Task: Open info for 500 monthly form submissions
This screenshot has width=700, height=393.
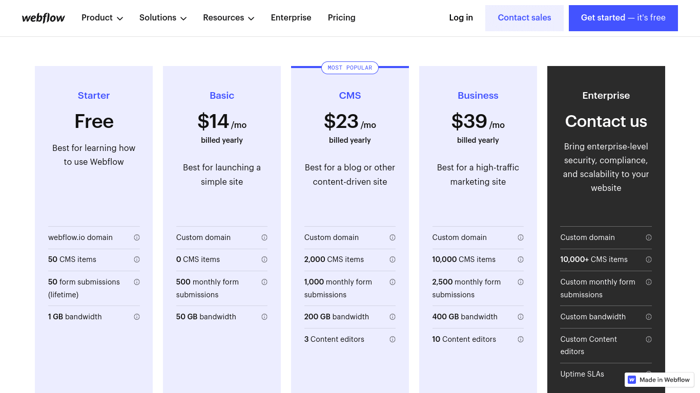Action: tap(264, 282)
